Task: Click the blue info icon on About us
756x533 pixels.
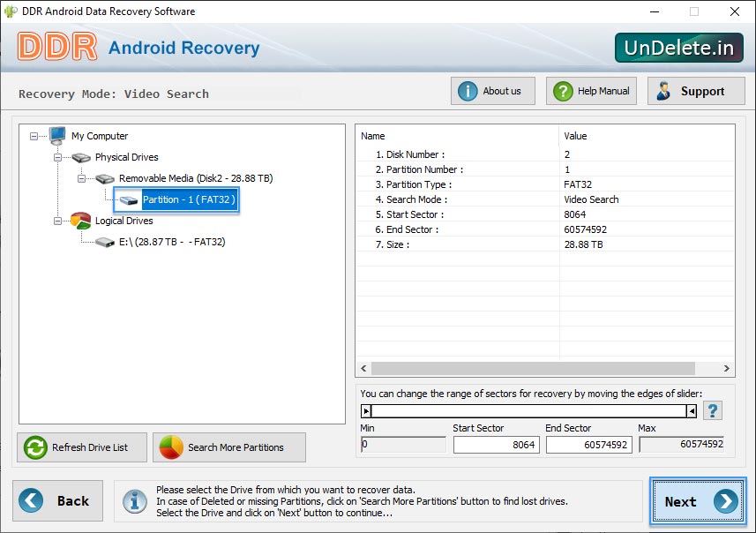Action: 468,91
